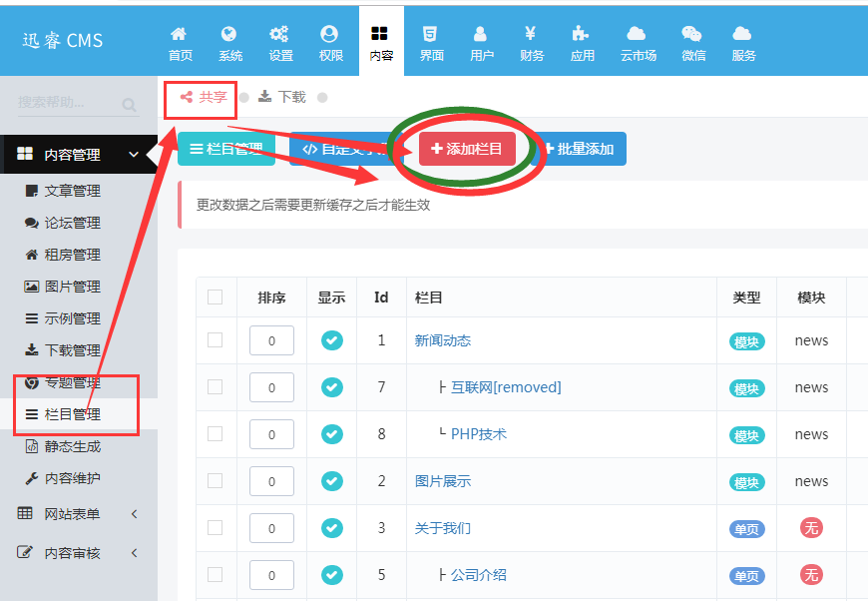
Task: Click the 批量添加 button
Action: click(x=580, y=149)
